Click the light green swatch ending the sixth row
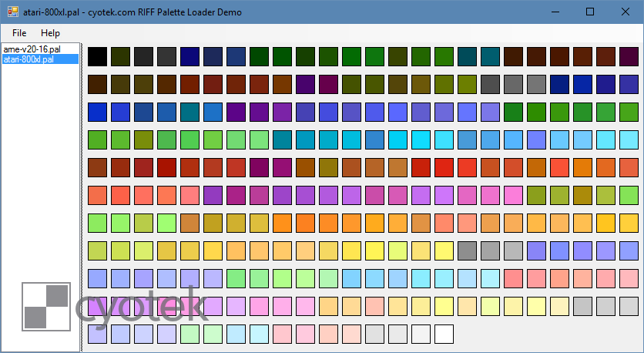The image size is (644, 353). click(x=629, y=195)
